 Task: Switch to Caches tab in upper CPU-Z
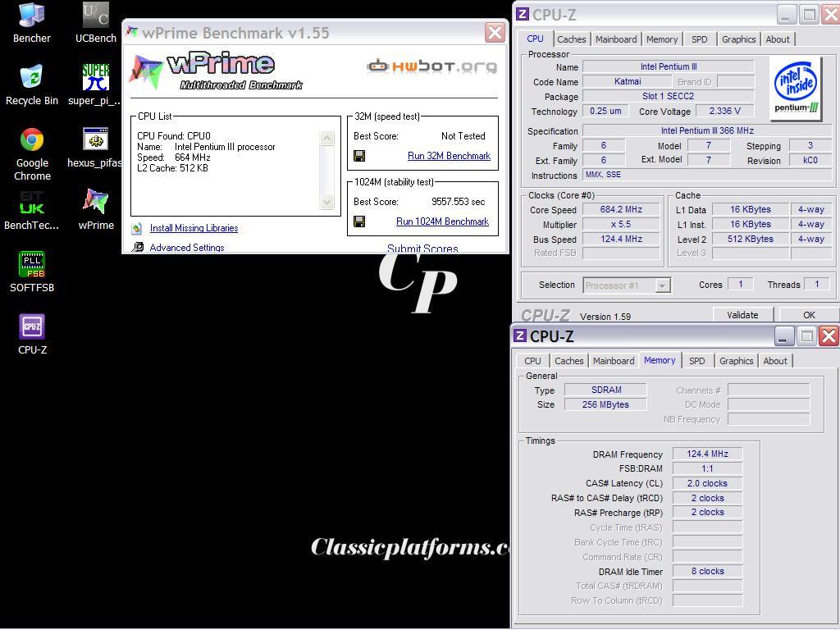pos(572,39)
